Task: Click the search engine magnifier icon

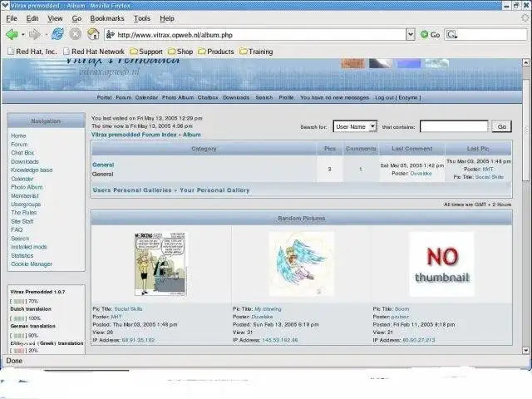Action: pyautogui.click(x=452, y=35)
